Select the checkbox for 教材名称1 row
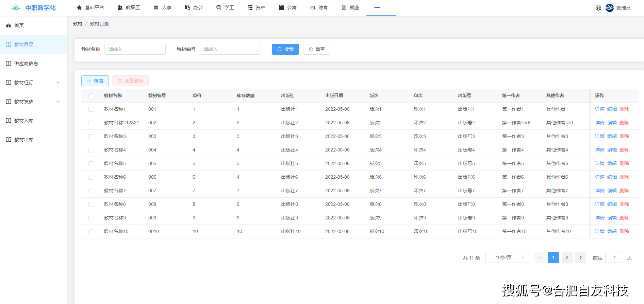The image size is (644, 304). click(91, 109)
